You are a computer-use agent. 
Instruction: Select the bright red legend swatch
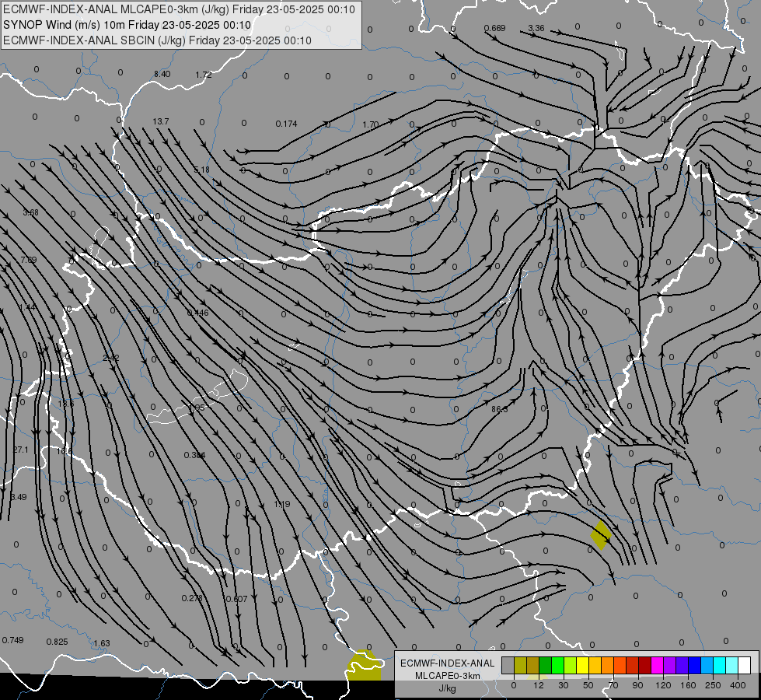(633, 666)
